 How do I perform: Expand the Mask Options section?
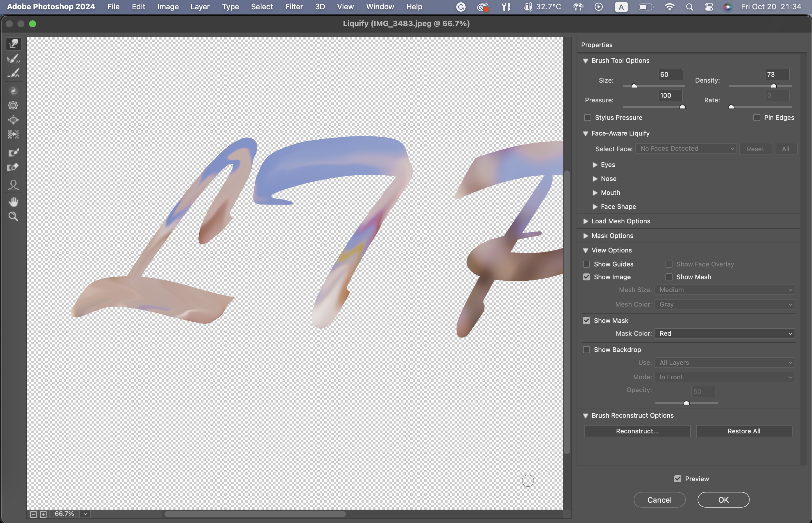pos(586,236)
